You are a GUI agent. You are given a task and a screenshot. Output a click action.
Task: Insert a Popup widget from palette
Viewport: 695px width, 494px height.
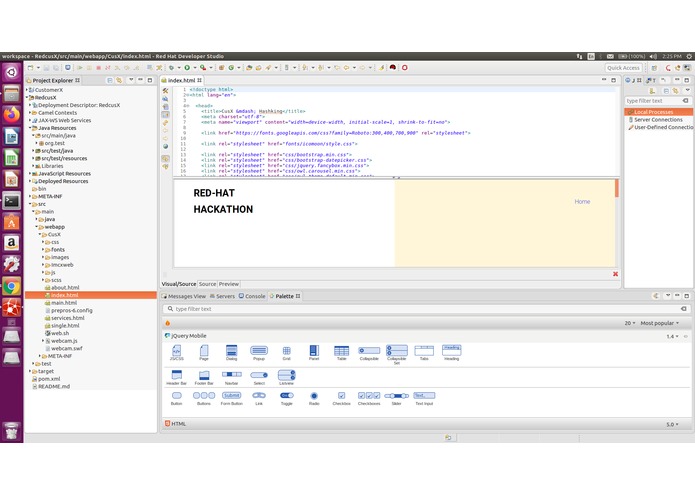[x=259, y=353]
